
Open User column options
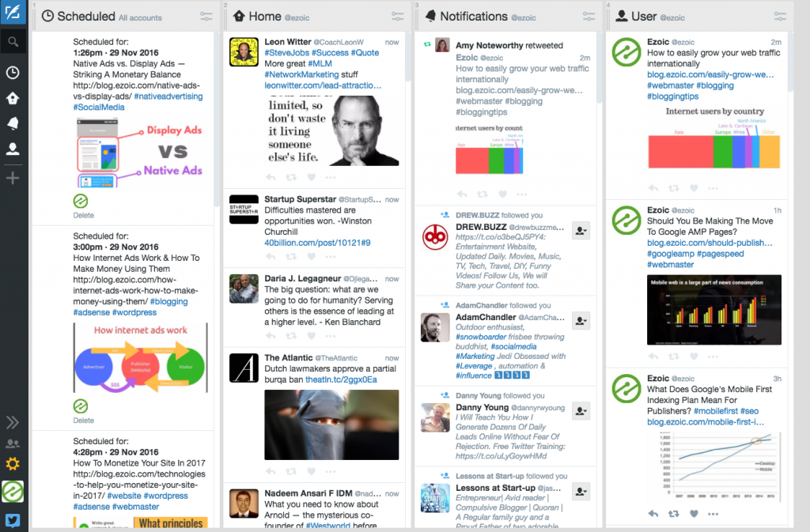pos(780,17)
